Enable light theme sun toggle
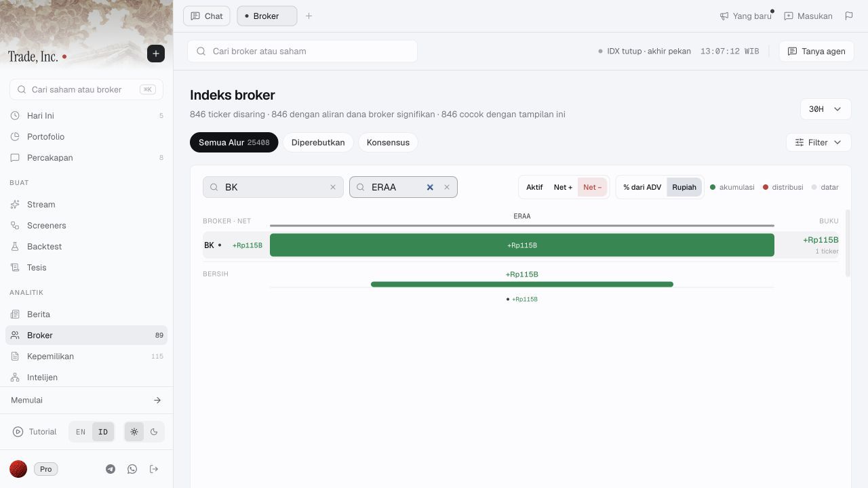868x488 pixels. click(134, 432)
